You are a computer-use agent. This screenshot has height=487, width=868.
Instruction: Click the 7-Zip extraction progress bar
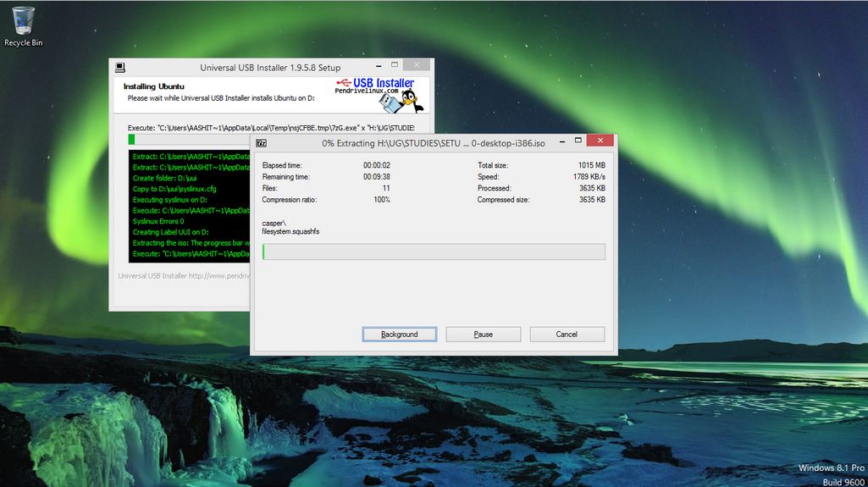click(434, 252)
